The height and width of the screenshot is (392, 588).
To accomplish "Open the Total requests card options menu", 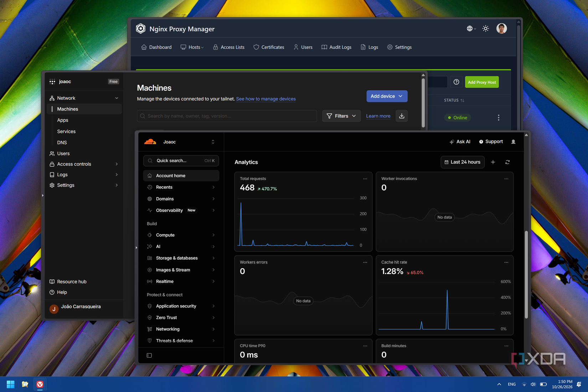I will click(x=365, y=179).
